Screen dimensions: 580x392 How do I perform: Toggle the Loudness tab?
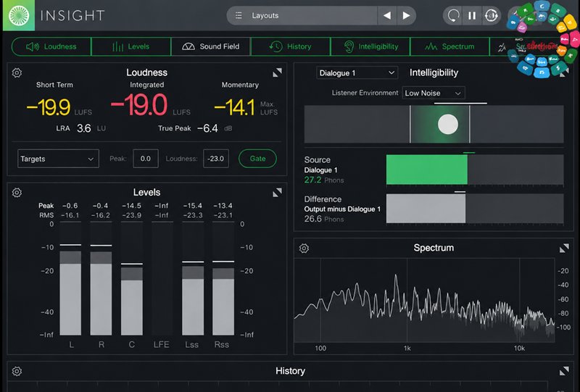click(51, 46)
